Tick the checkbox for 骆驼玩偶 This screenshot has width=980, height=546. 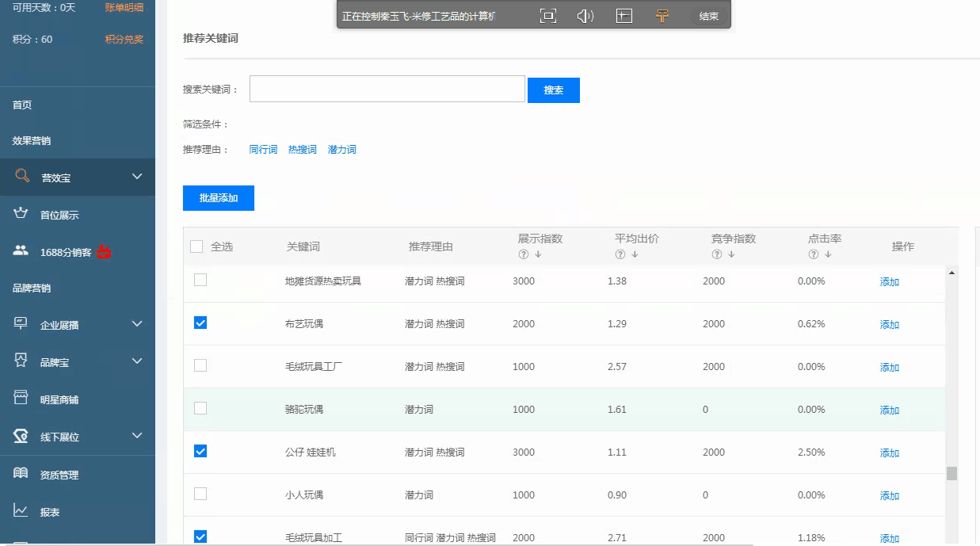(x=200, y=408)
